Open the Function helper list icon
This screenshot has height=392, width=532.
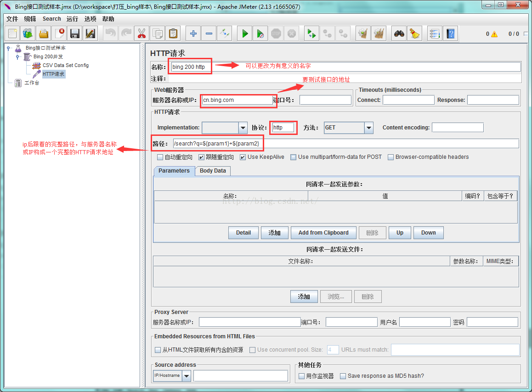click(x=435, y=34)
